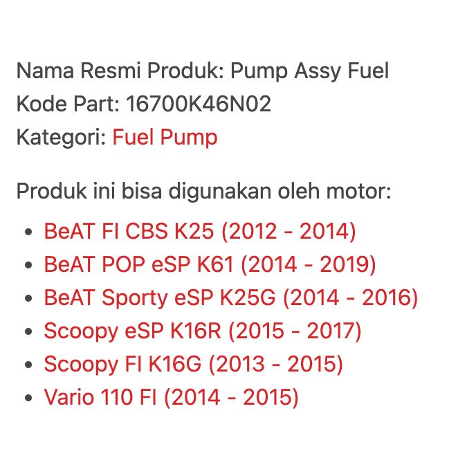
Task: Go to BeAT Sporty eSP K25G page
Action: 231,297
